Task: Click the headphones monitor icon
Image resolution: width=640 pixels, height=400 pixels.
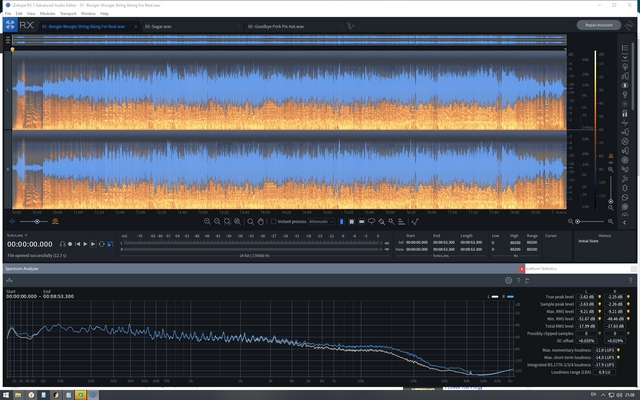Action: click(x=63, y=243)
